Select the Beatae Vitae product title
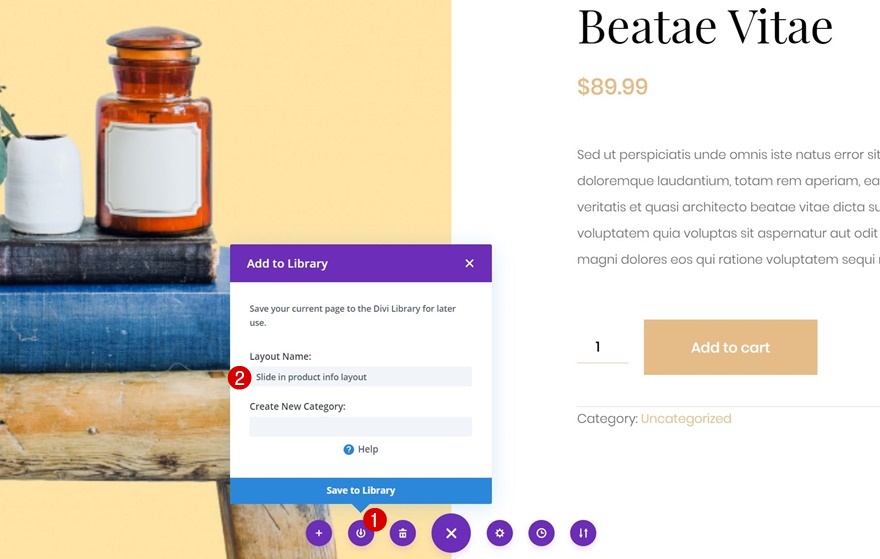880x559 pixels. click(x=705, y=27)
